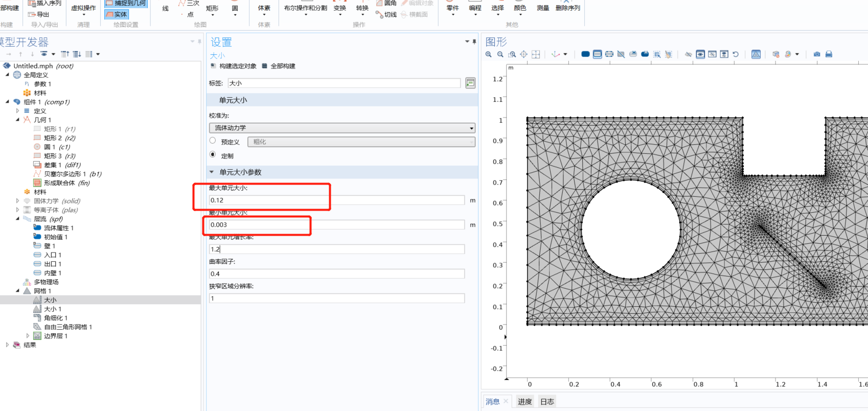The width and height of the screenshot is (868, 411).
Task: Toggle the mesh rendering icon
Action: click(756, 54)
